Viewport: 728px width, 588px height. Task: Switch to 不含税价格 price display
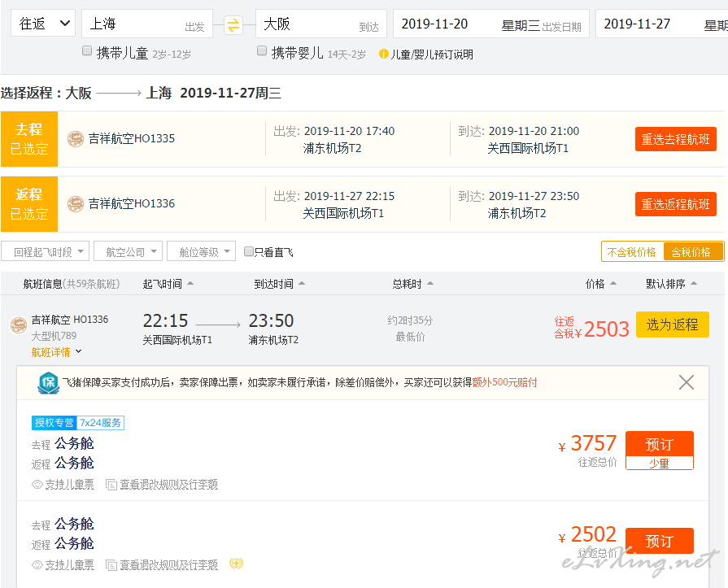point(632,252)
